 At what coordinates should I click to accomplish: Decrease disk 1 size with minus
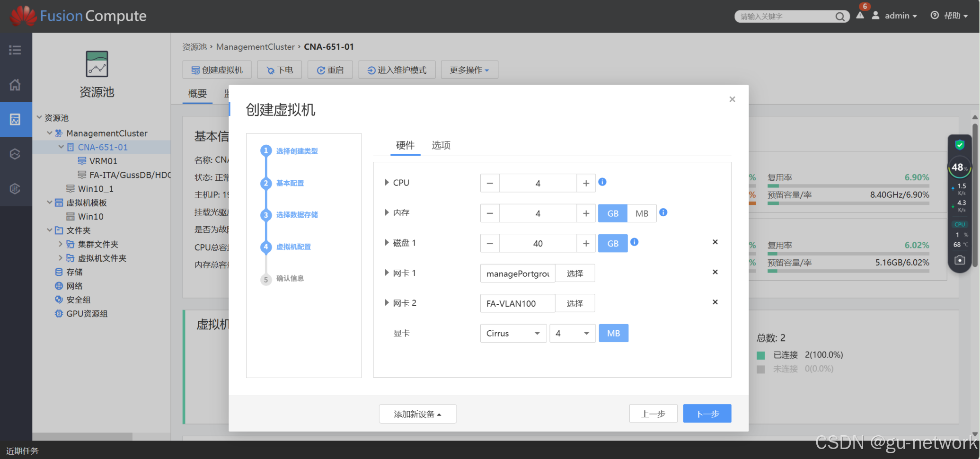tap(490, 243)
